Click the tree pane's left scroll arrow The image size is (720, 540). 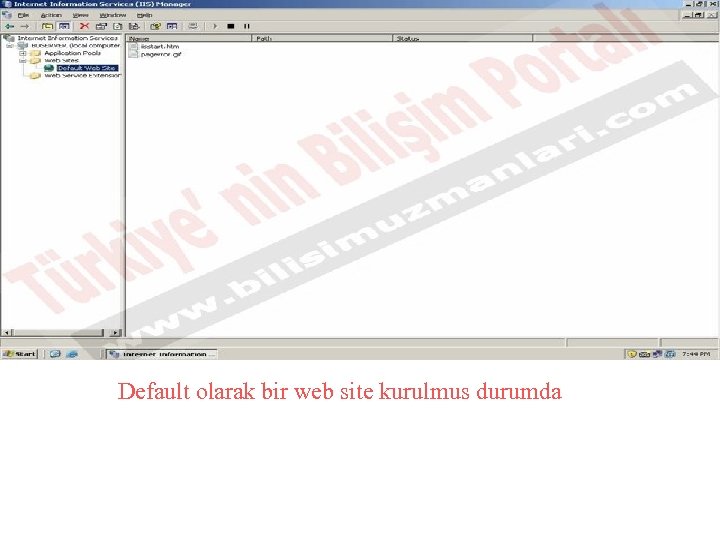(x=7, y=332)
